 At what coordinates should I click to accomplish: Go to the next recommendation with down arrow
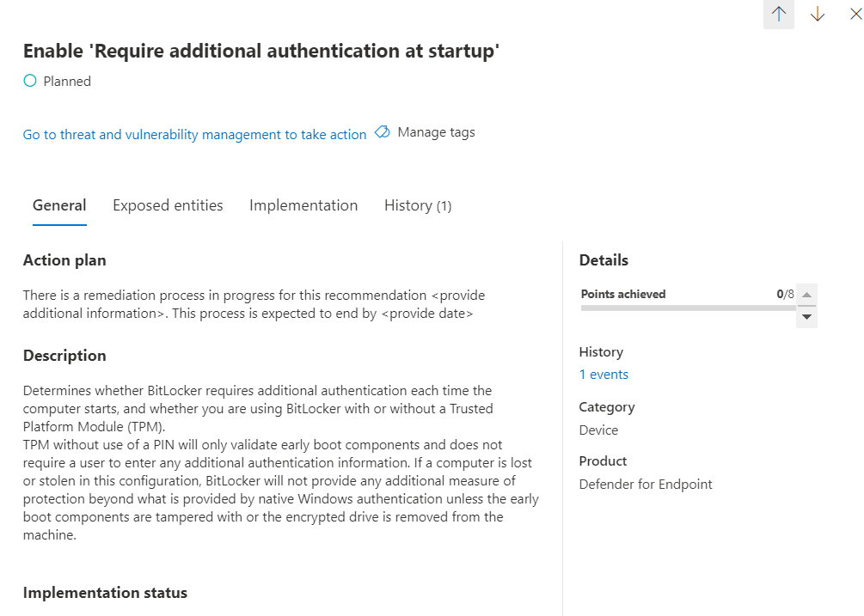(818, 15)
